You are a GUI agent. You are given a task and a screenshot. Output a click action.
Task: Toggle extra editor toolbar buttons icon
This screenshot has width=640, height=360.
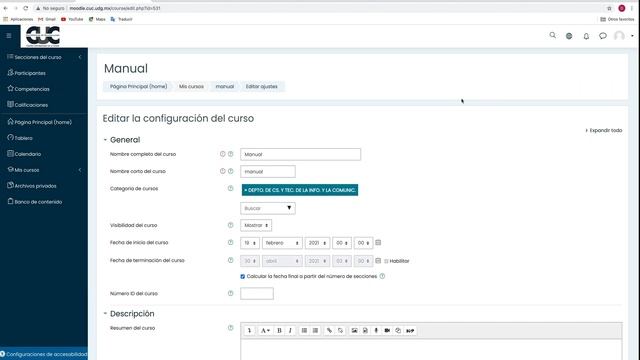point(249,331)
